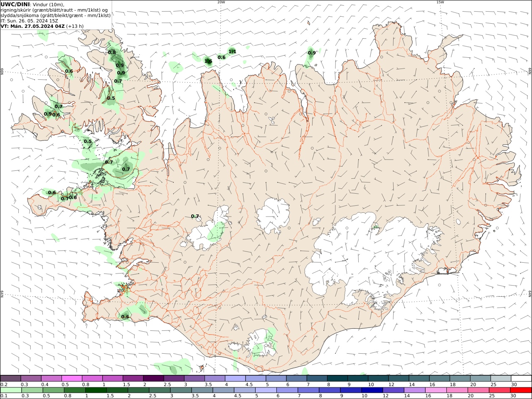Screen dimensions: 532x399
Task: Select the pink swatch labelled 20 in the lower legend
Action: point(478,390)
